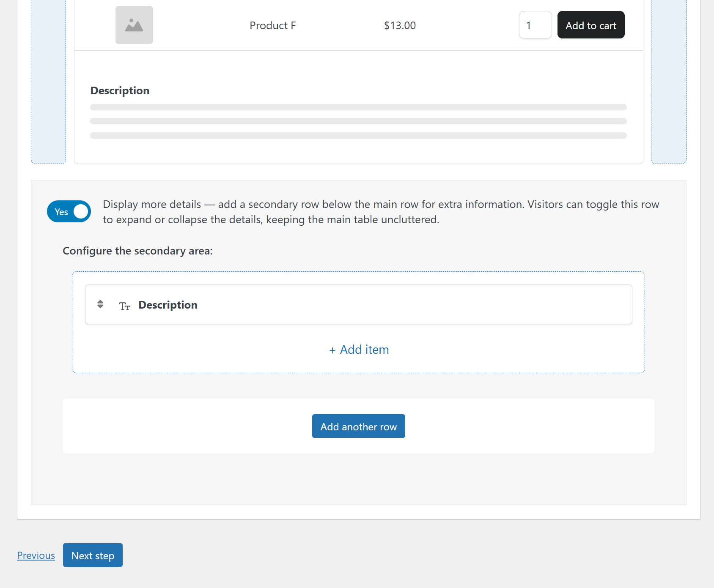Select the Product F name cell
Screen dimensions: 714x588
pos(272,26)
